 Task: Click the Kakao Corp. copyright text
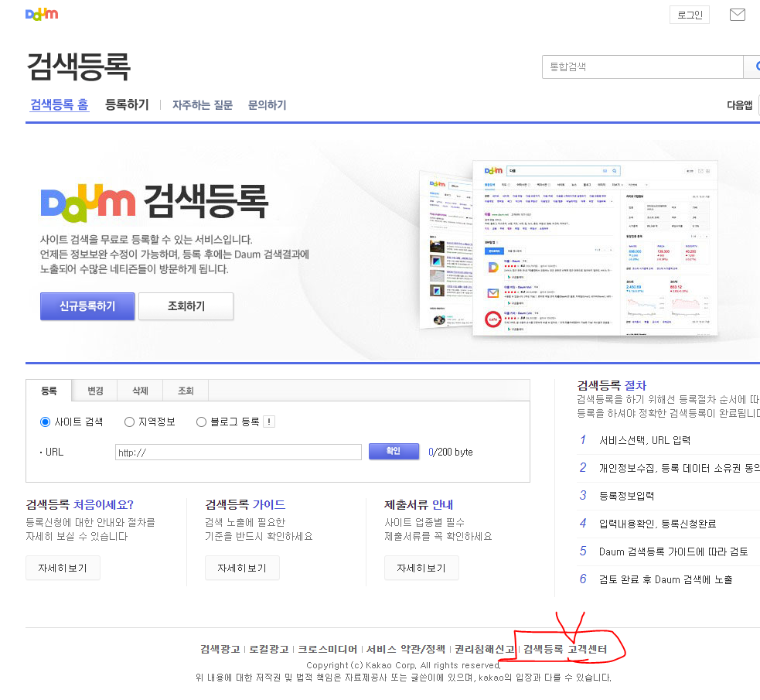[x=404, y=665]
